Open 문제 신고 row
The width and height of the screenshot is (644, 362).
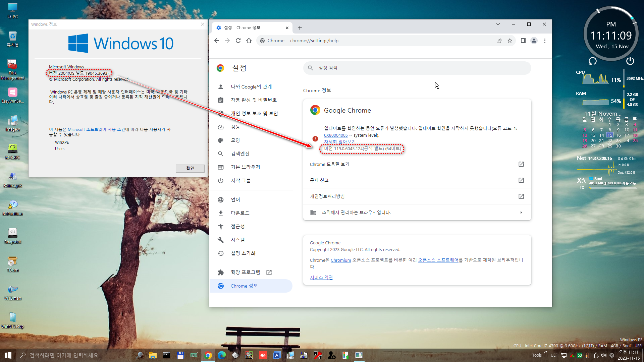pyautogui.click(x=417, y=180)
